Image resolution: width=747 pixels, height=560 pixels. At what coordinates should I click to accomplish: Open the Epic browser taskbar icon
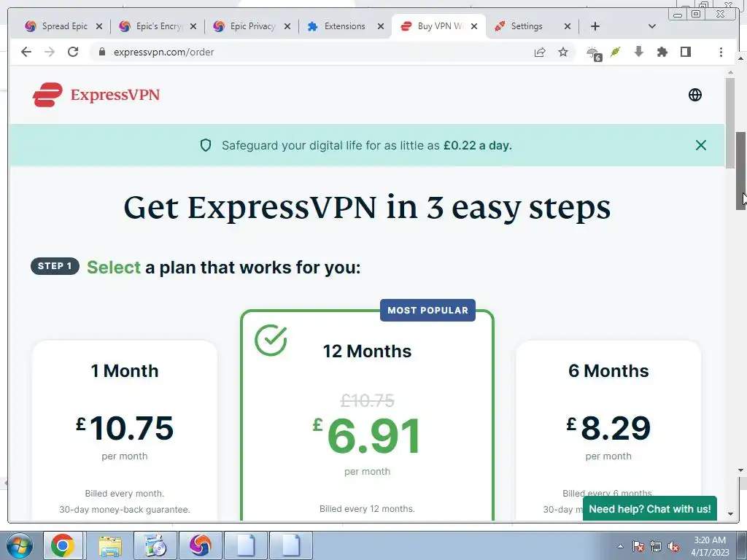tap(200, 545)
